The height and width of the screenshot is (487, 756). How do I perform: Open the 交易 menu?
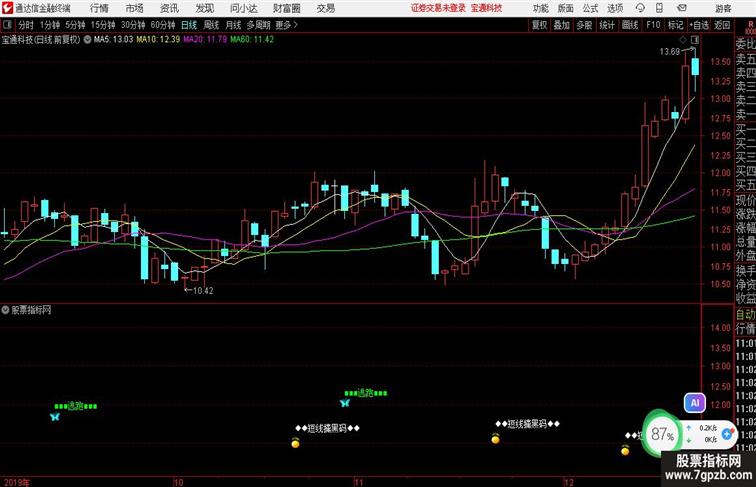tap(325, 8)
